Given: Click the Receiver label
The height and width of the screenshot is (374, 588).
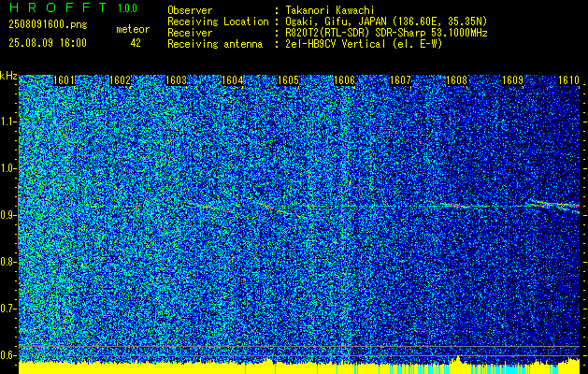Looking at the screenshot, I should pyautogui.click(x=190, y=33).
